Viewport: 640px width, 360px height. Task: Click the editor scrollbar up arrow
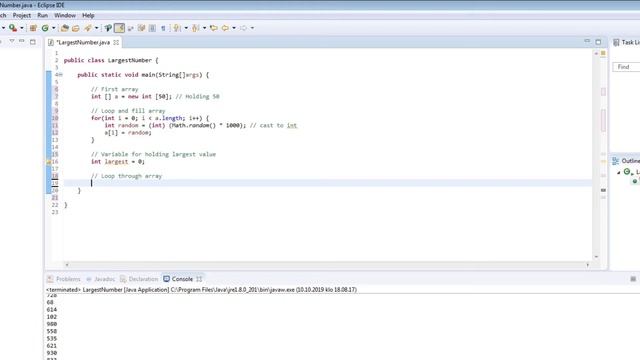pos(596,53)
